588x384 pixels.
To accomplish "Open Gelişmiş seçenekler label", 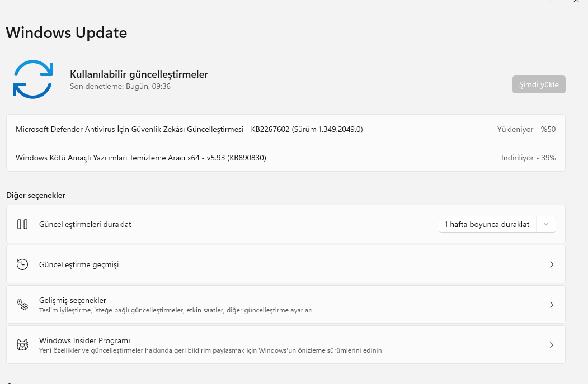I will (72, 300).
